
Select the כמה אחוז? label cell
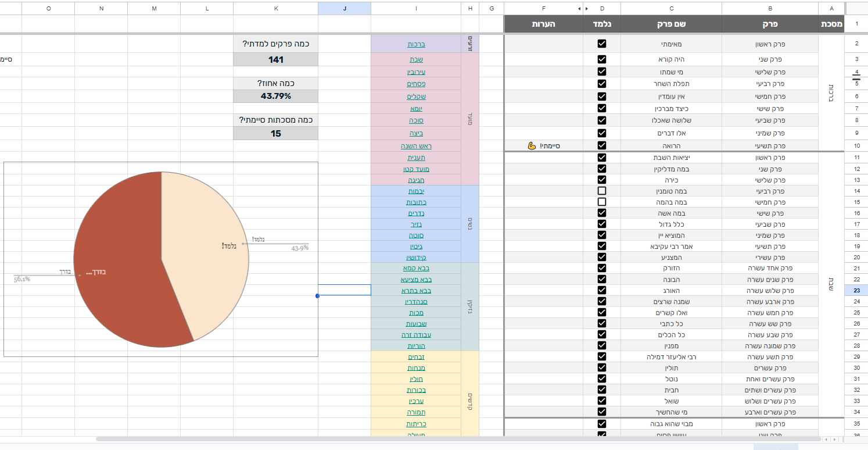[276, 83]
